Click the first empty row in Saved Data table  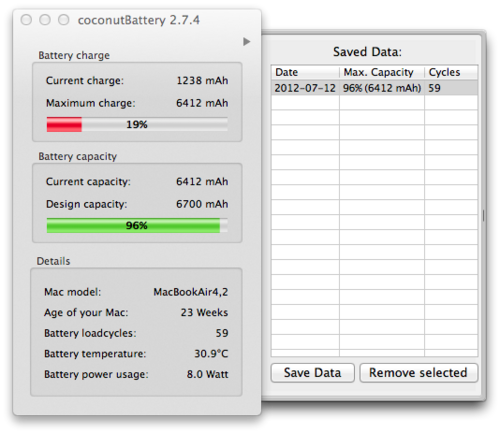374,103
